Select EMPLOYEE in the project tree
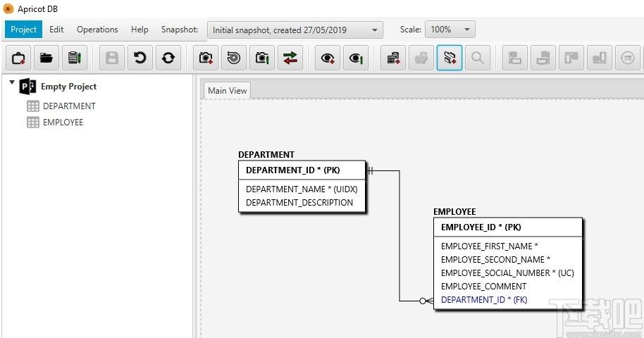Image resolution: width=644 pixels, height=338 pixels. click(63, 123)
